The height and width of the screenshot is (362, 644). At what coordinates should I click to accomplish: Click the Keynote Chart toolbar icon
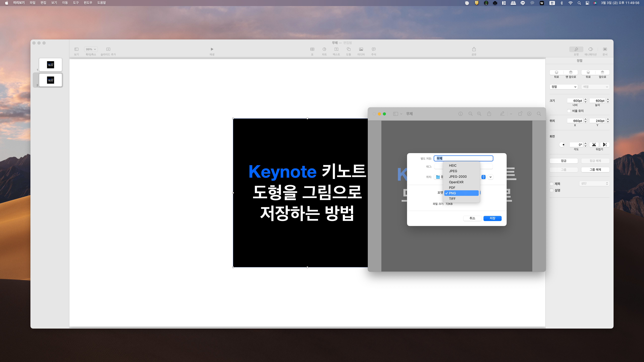[x=324, y=49]
